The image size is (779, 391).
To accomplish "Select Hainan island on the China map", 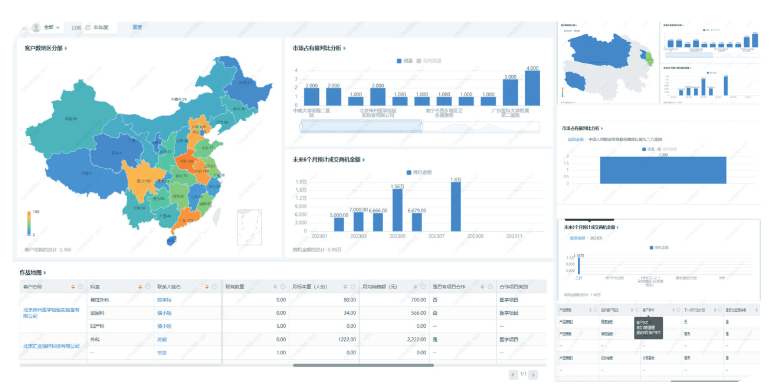I will tap(171, 241).
